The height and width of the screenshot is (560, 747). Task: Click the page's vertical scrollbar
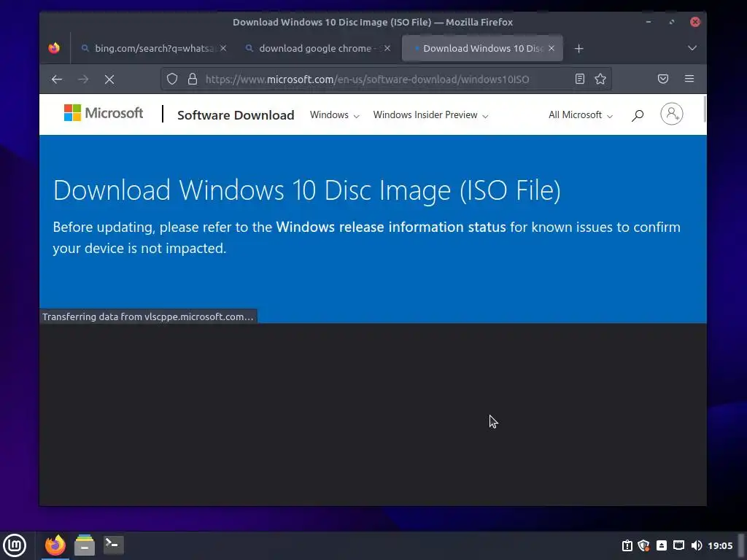[704, 109]
